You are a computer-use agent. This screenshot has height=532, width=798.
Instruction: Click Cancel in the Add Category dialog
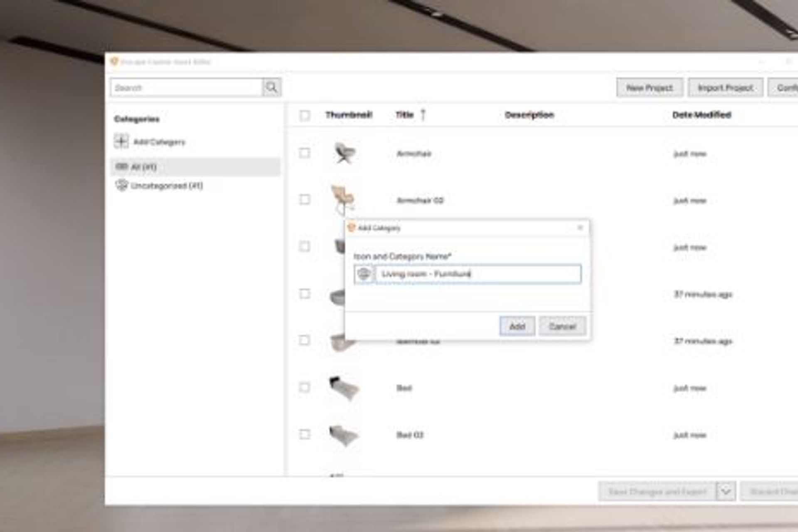[x=562, y=326]
